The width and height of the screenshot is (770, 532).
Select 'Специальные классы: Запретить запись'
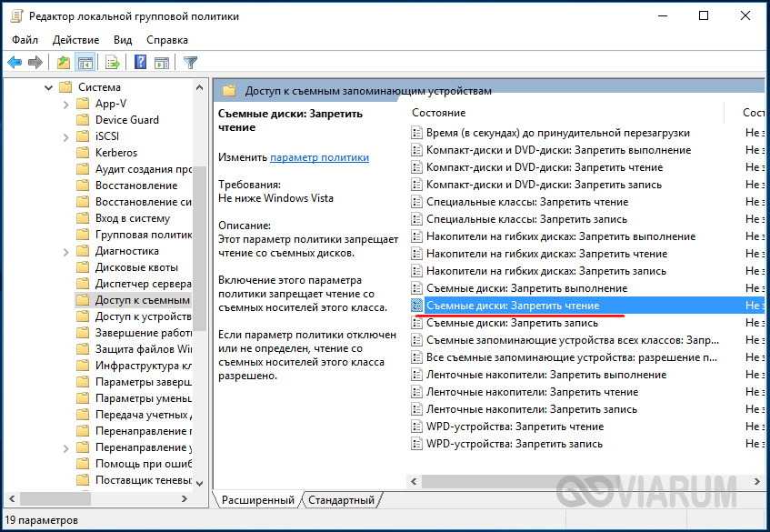526,219
